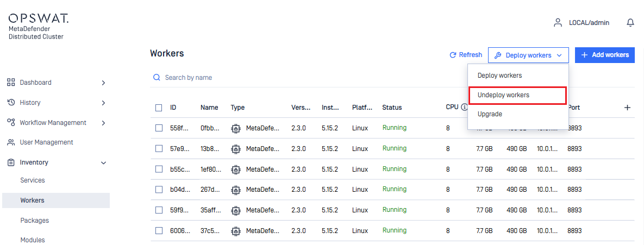The width and height of the screenshot is (644, 245).
Task: Click the History clock icon
Action: 11,102
